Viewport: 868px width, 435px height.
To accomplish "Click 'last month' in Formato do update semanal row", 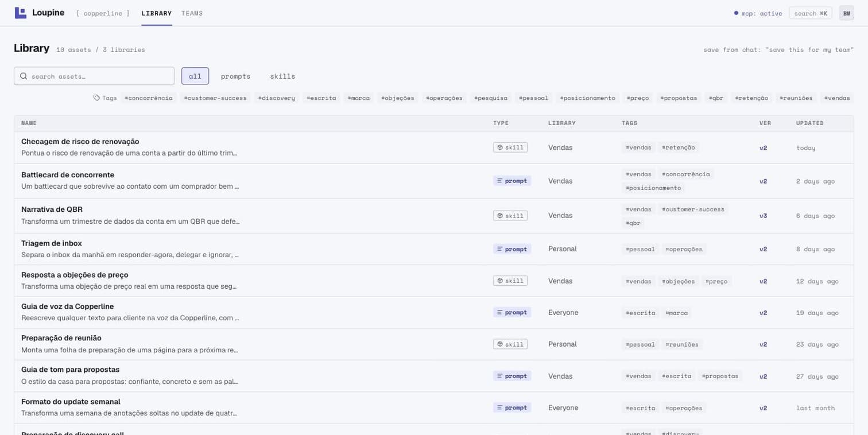I will (x=815, y=408).
